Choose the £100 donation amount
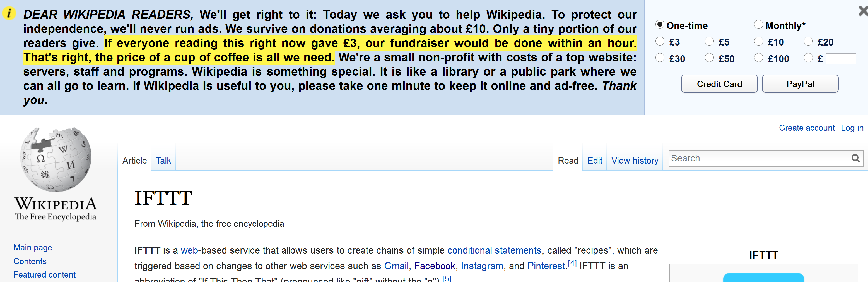868x282 pixels. pyautogui.click(x=758, y=58)
